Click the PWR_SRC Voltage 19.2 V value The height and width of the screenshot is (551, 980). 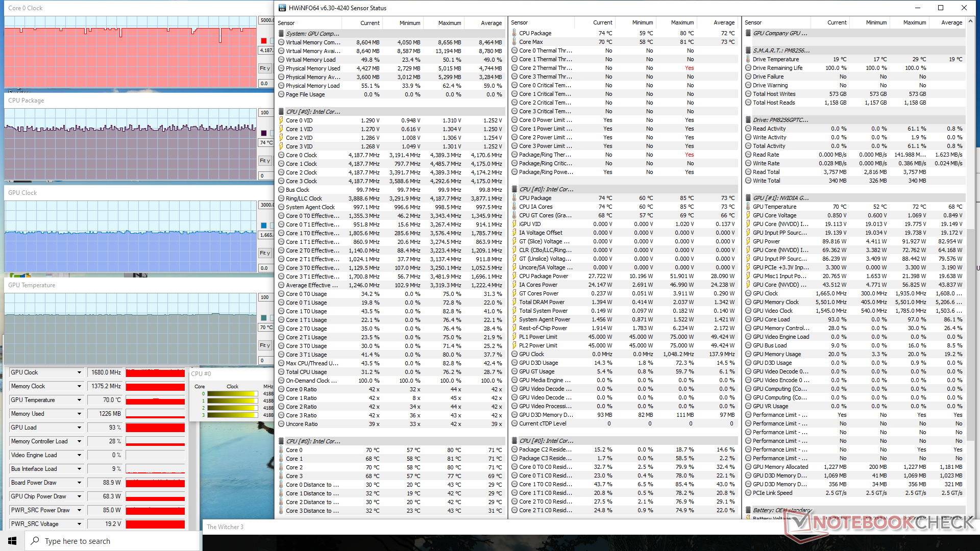point(105,524)
